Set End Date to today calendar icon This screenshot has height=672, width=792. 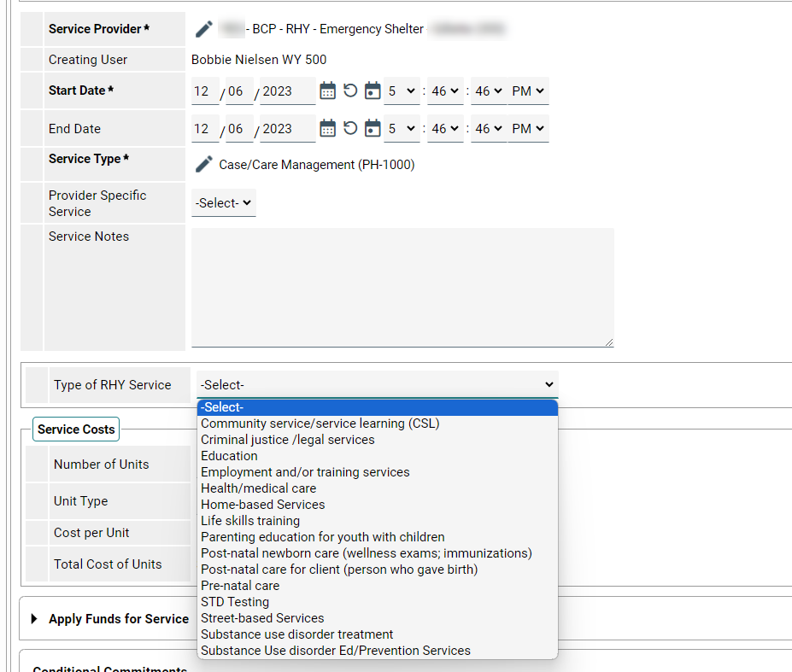pos(373,129)
